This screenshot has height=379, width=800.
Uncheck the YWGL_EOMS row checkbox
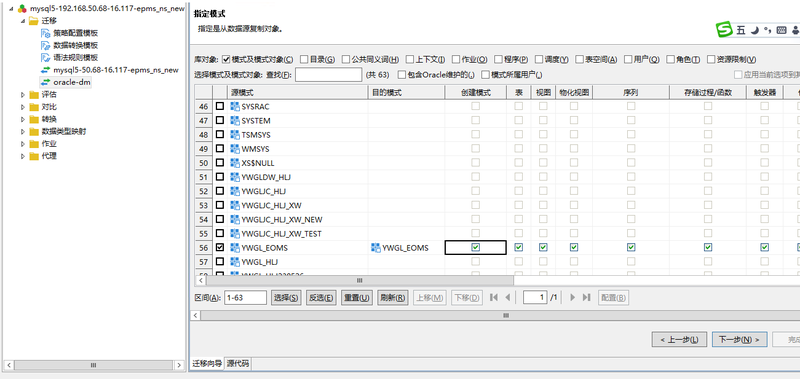(220, 247)
